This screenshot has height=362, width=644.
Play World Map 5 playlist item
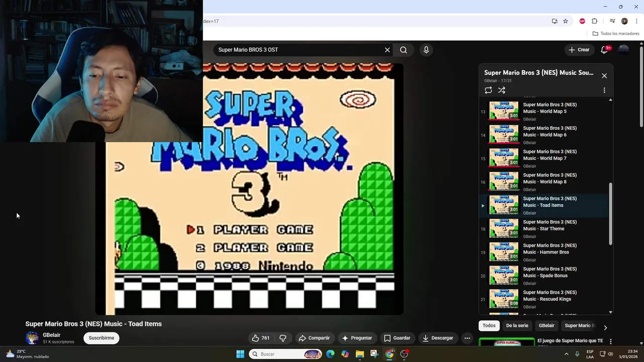point(543,112)
